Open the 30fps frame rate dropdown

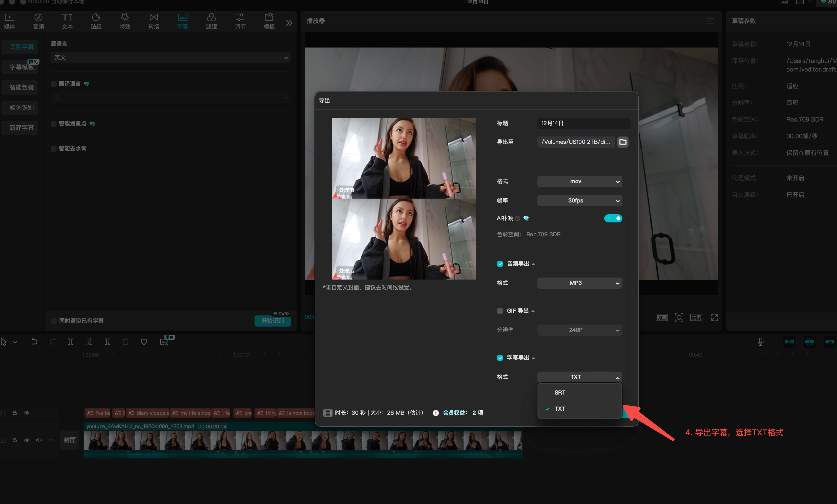579,201
